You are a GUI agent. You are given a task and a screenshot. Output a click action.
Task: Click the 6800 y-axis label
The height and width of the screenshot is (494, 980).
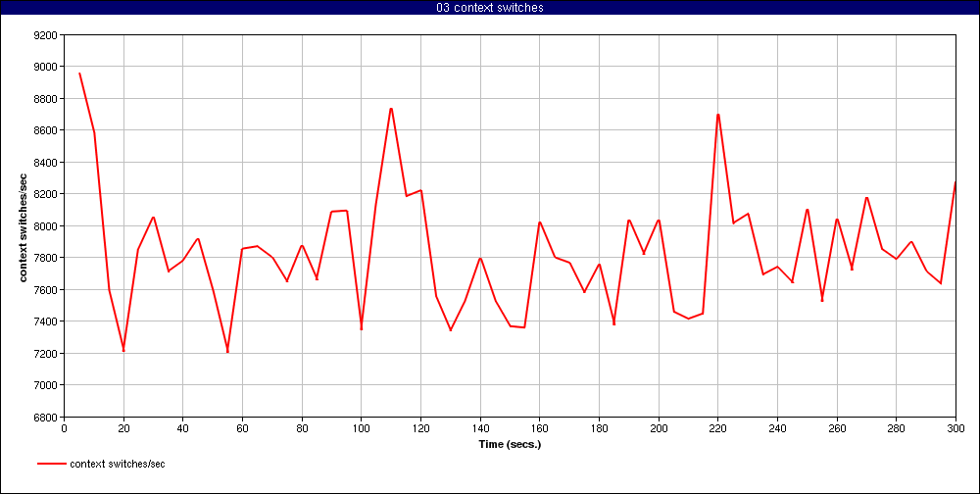click(47, 418)
